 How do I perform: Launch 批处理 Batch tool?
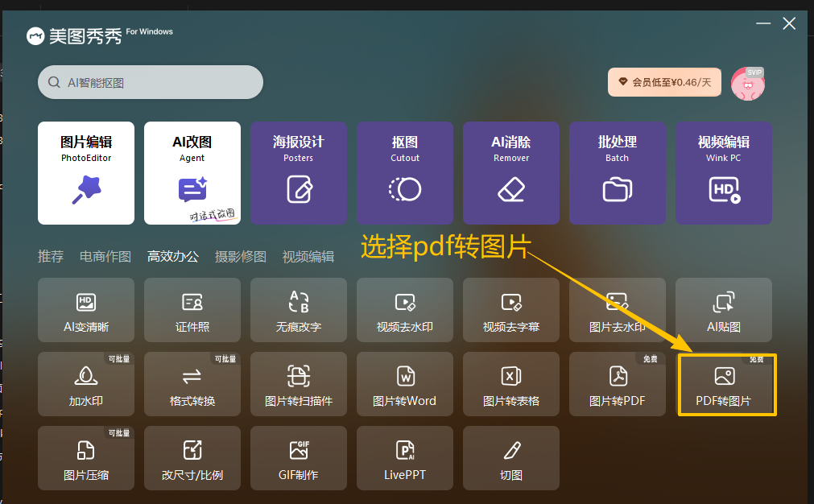[x=618, y=173]
